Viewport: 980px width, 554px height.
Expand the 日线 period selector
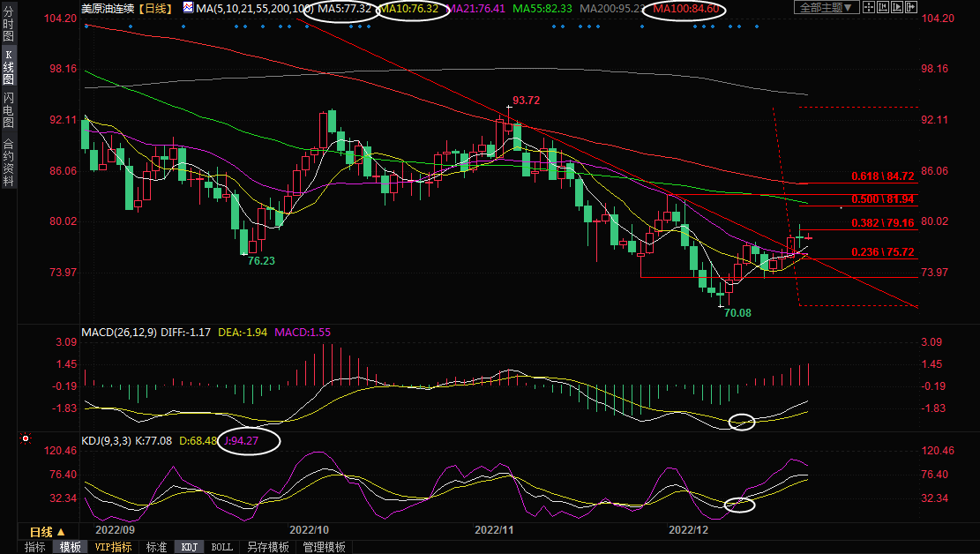[x=47, y=532]
